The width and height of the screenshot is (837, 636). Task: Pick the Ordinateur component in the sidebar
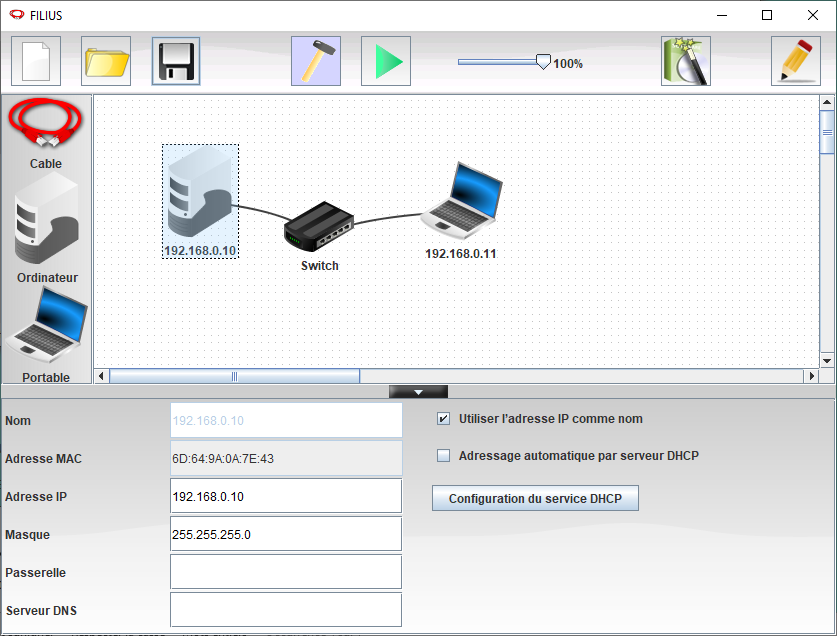46,230
